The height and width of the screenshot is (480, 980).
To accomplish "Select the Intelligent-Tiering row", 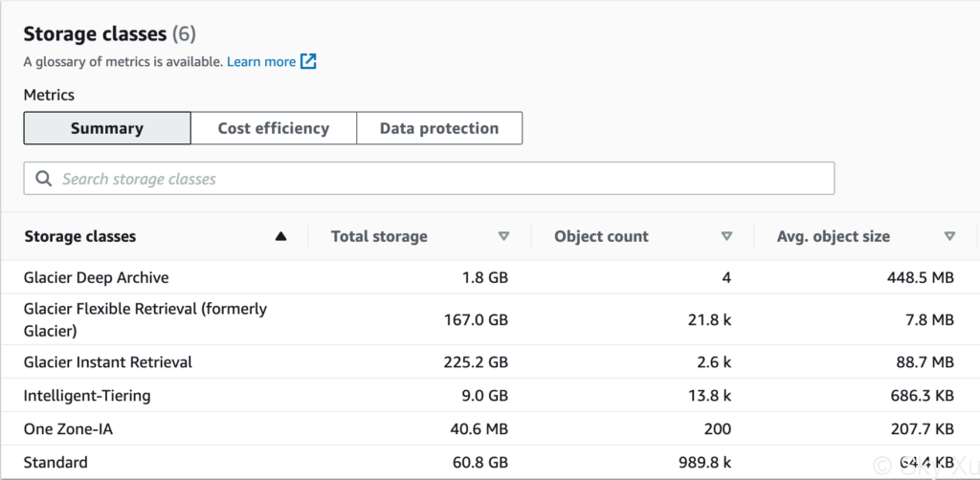I will 490,395.
